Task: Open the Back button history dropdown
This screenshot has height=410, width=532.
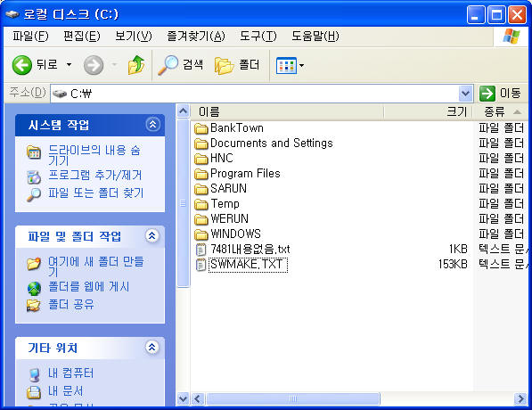Action: (69, 64)
